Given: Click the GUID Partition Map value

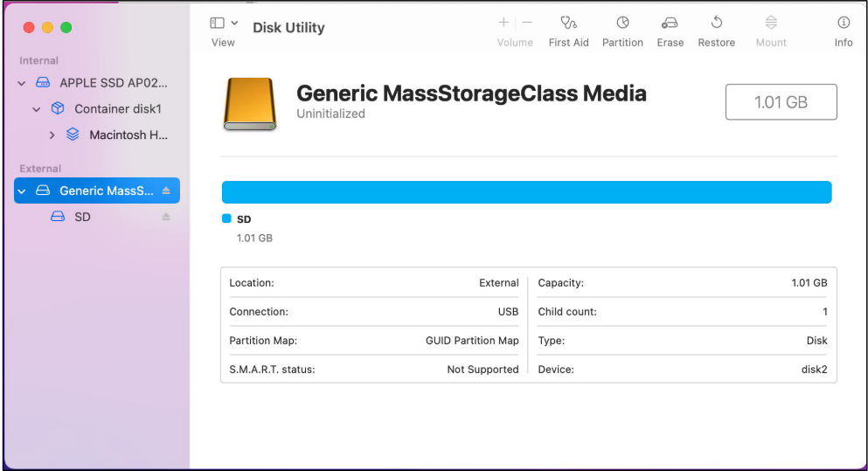Looking at the screenshot, I should (472, 341).
